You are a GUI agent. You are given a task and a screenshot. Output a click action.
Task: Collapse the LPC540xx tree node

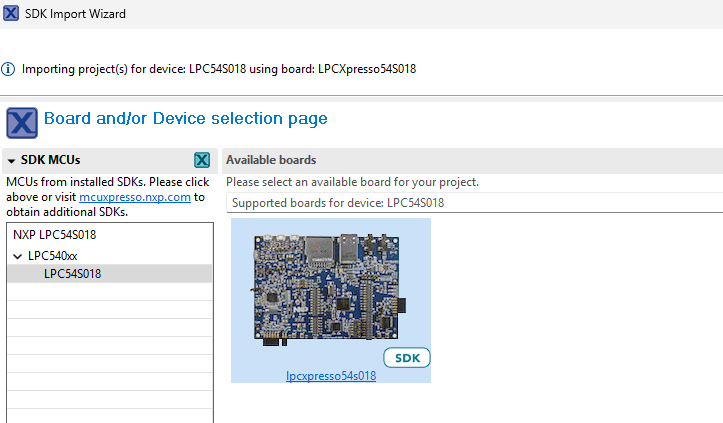[x=18, y=256]
